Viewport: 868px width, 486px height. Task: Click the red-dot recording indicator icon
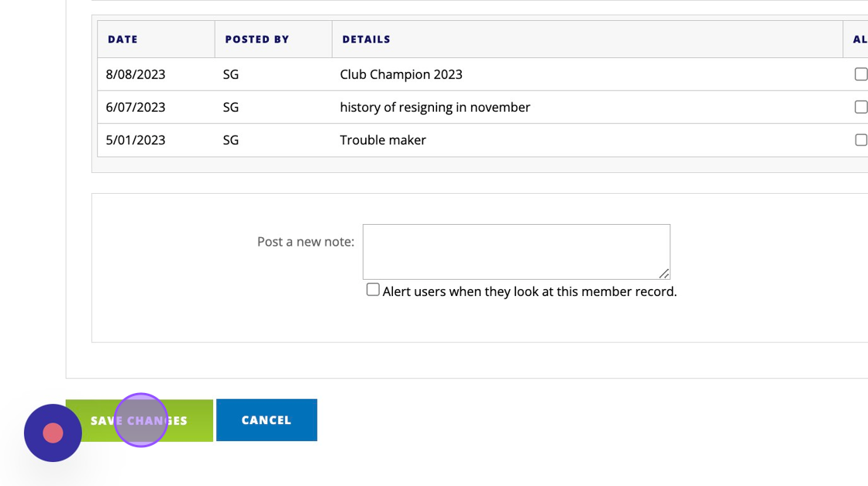point(53,433)
